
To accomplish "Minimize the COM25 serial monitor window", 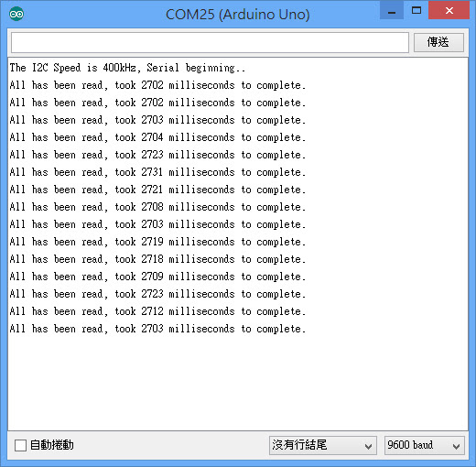I will pyautogui.click(x=392, y=10).
